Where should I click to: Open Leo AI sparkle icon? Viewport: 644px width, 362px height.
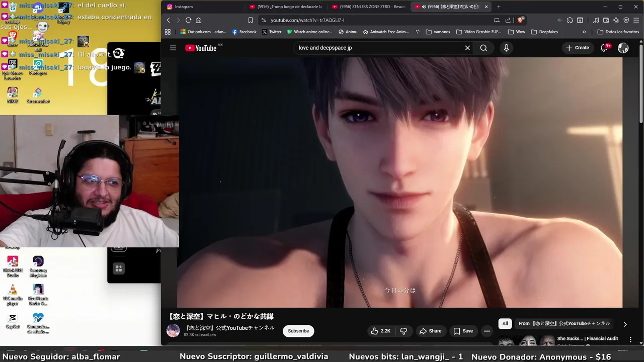(616, 20)
